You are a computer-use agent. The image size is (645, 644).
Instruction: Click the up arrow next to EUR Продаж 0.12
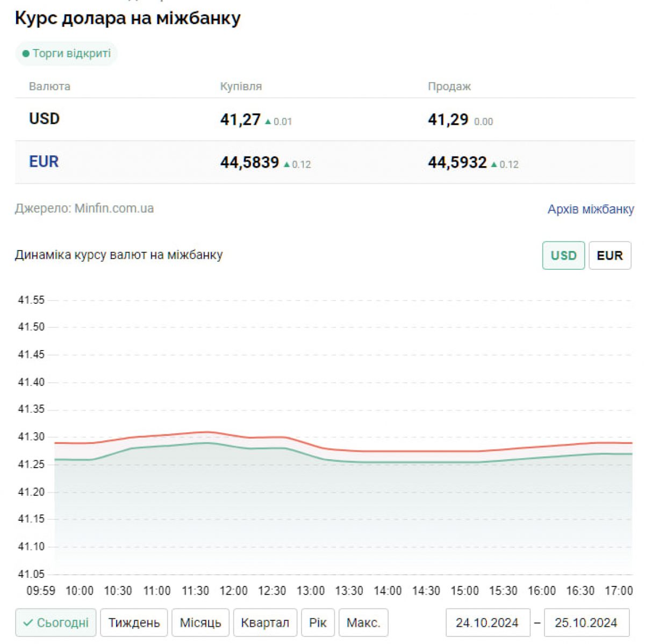pos(494,164)
